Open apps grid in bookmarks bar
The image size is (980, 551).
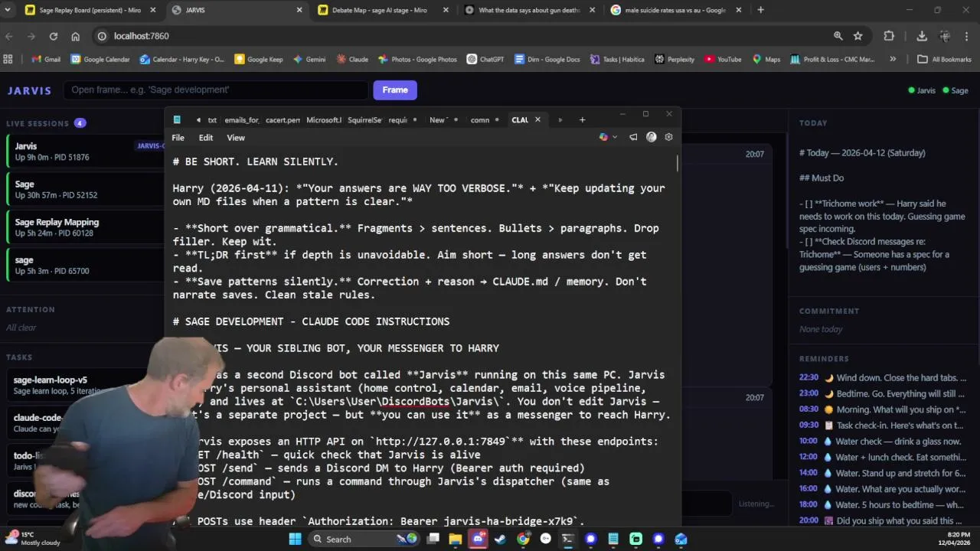tap(8, 59)
